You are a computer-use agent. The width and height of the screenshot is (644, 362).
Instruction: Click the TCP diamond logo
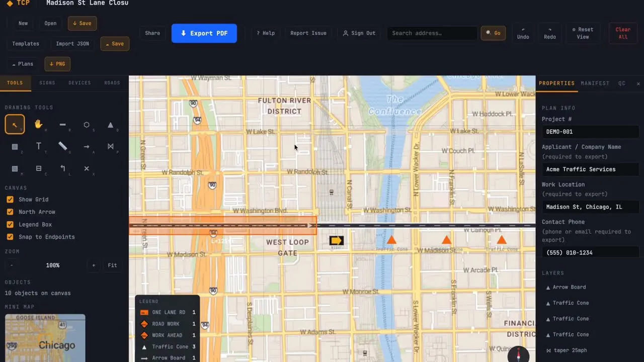[10, 3]
